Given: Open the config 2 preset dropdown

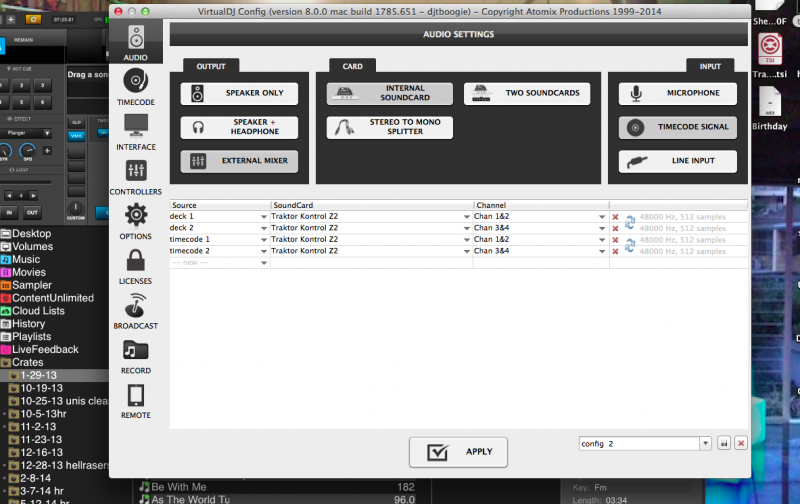Looking at the screenshot, I should tap(706, 443).
